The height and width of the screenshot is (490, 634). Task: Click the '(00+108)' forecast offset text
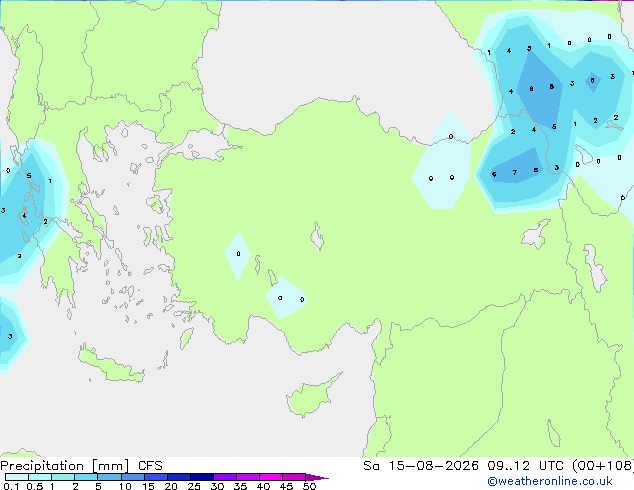[603, 466]
